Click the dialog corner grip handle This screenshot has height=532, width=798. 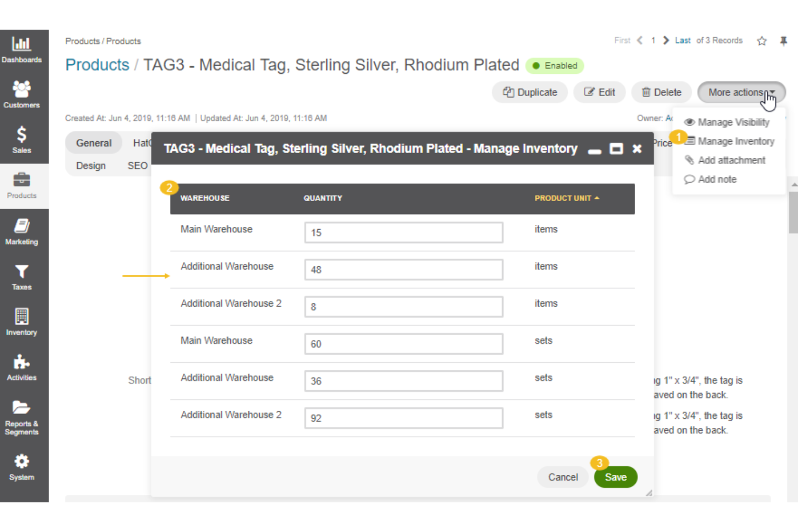click(x=649, y=493)
